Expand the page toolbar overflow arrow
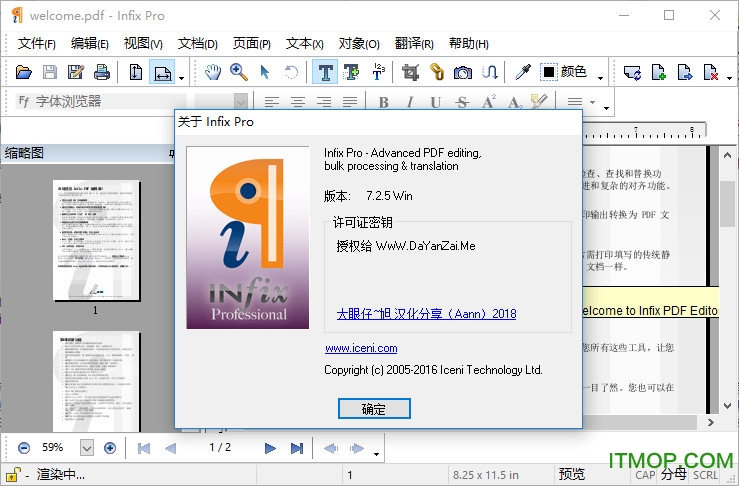Image resolution: width=739 pixels, height=486 pixels. tap(730, 78)
